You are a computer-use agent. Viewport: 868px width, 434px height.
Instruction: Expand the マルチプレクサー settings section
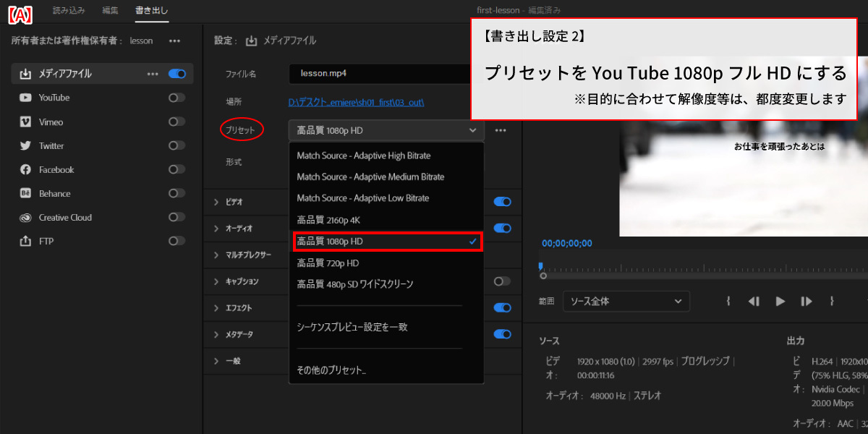(x=216, y=255)
